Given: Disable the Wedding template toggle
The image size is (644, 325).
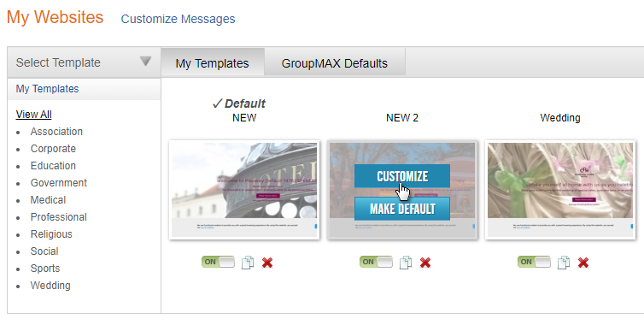Looking at the screenshot, I should tap(535, 262).
